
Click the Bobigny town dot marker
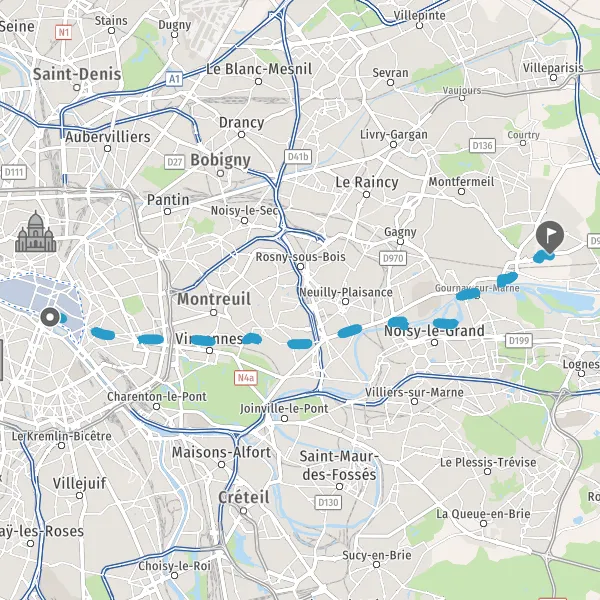coord(220,173)
